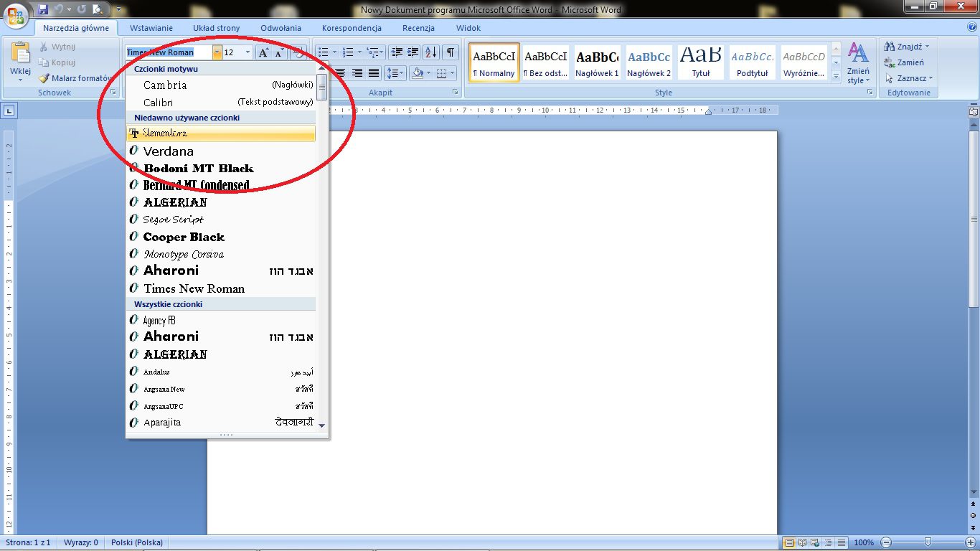The height and width of the screenshot is (551, 980).
Task: Open Style pane dialog launcher
Action: pos(870,93)
